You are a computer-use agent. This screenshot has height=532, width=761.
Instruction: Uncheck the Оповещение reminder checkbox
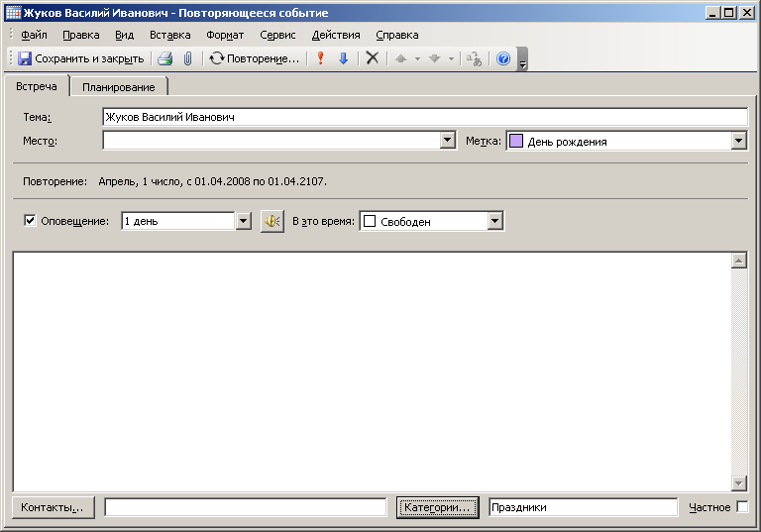(30, 220)
